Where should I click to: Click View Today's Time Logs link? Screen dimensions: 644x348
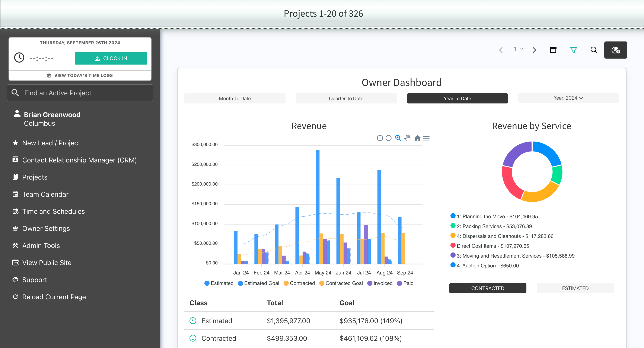(80, 75)
